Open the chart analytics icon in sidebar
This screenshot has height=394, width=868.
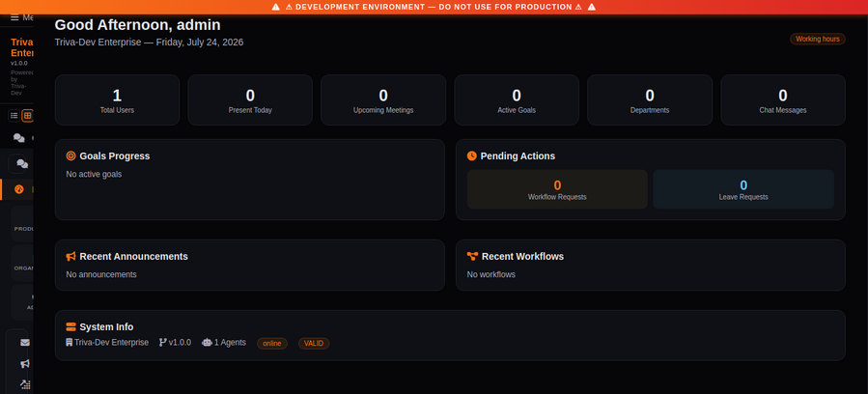(x=25, y=384)
